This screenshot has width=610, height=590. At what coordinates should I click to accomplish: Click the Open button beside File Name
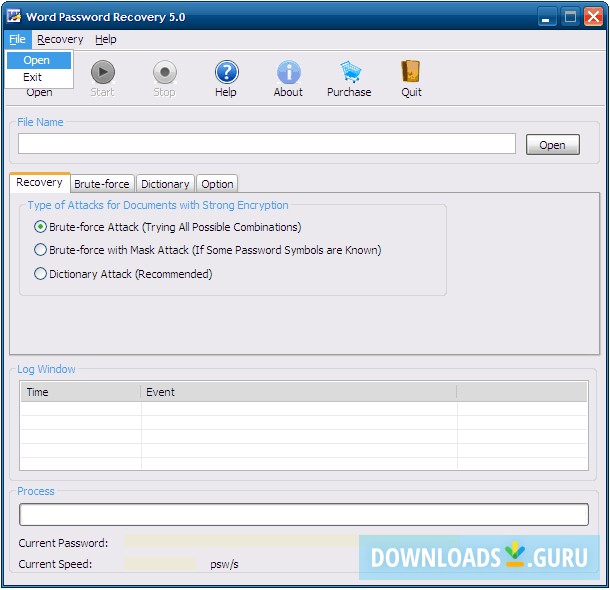coord(552,145)
